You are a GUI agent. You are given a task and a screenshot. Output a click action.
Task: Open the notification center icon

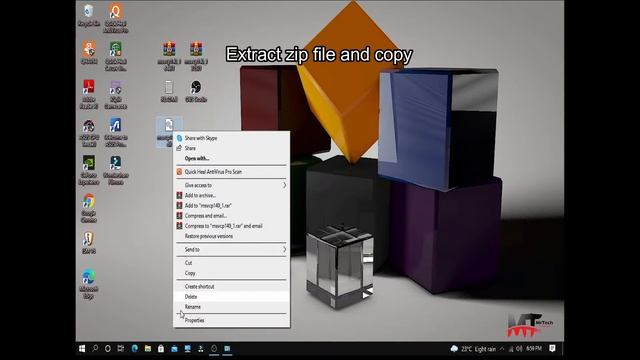[552, 349]
